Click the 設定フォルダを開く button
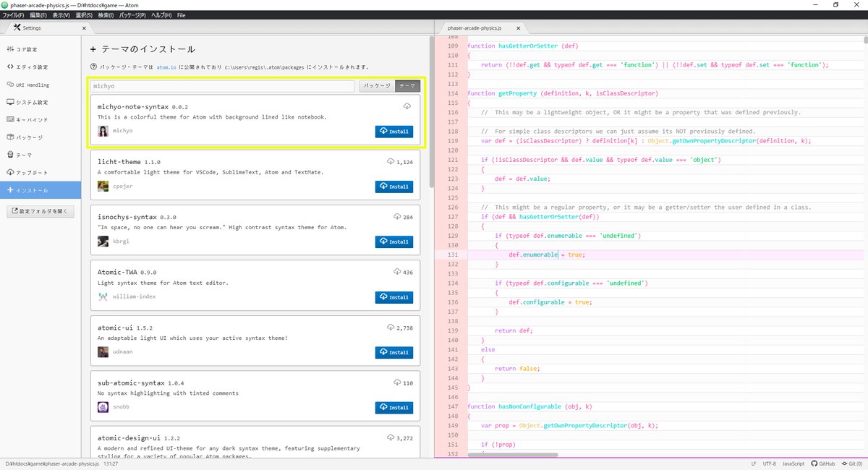 click(x=41, y=211)
